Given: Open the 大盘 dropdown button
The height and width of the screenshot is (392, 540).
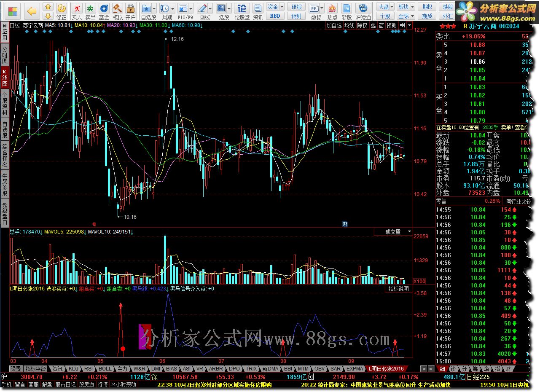Looking at the screenshot, I should 385,7.
